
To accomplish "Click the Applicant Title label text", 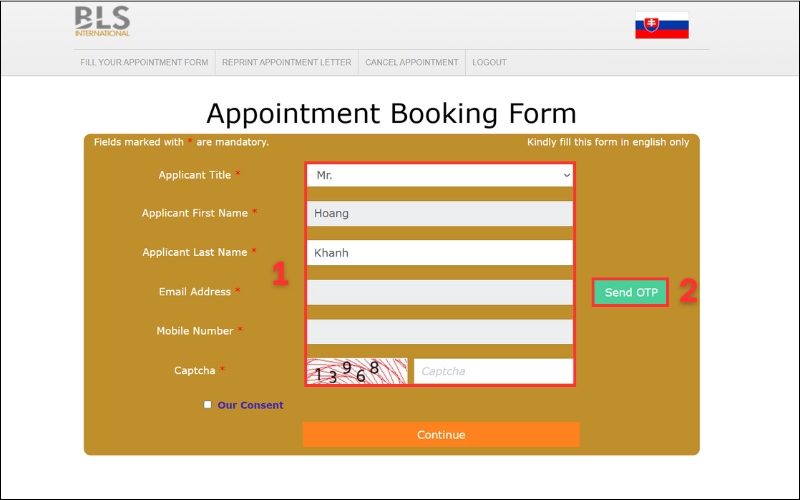I will point(195,175).
